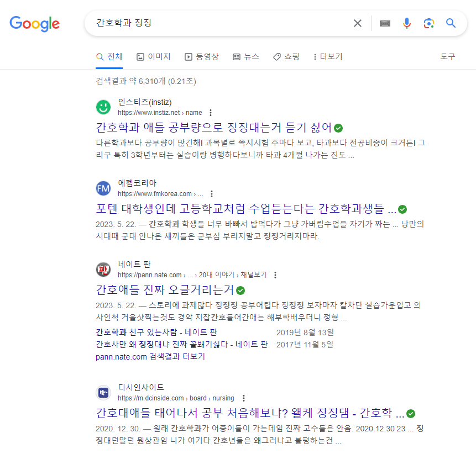Click the 네이트 판 favicon
Screen dimensions: 476x454
coord(103,269)
